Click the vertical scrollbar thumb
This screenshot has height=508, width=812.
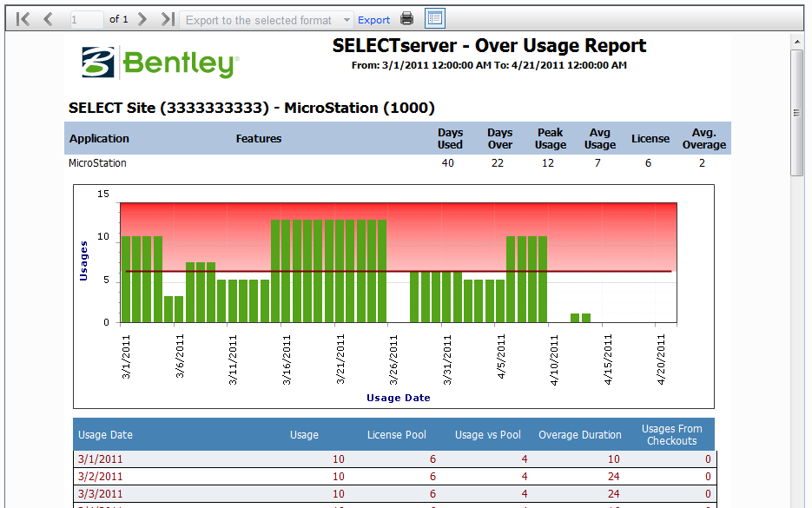(x=796, y=113)
